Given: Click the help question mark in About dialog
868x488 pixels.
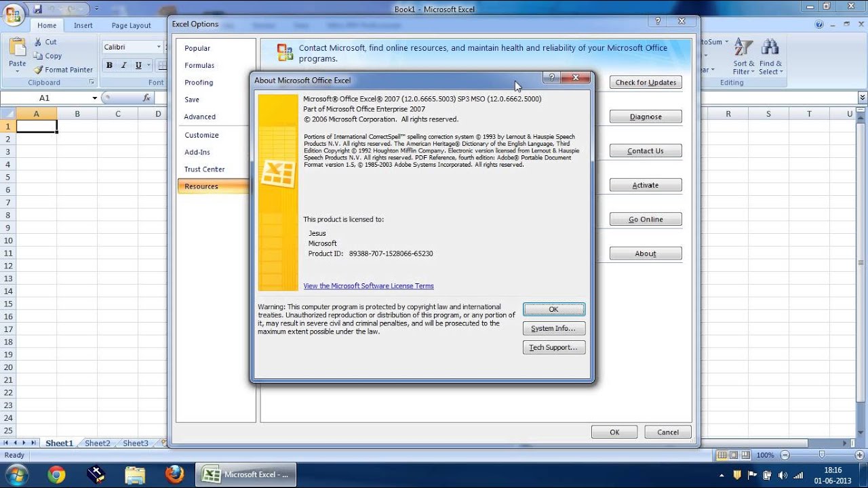Looking at the screenshot, I should 552,78.
